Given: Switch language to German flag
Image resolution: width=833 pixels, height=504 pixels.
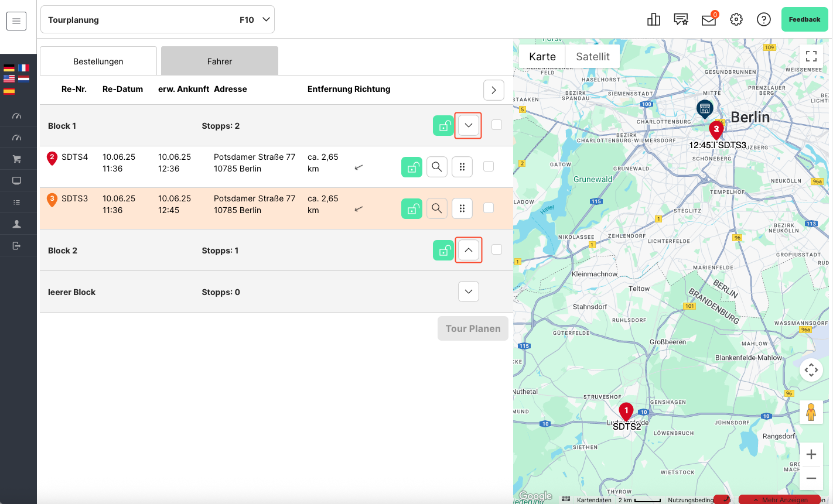Looking at the screenshot, I should click(x=9, y=68).
